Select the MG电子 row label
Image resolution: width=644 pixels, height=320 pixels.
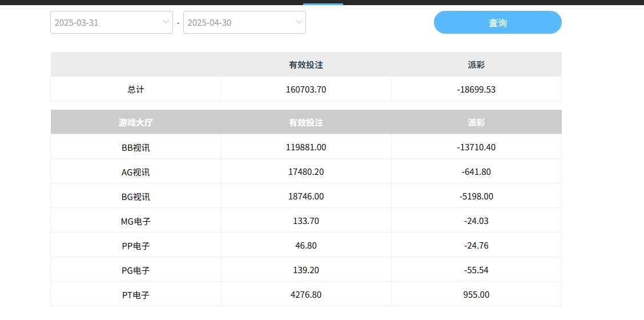pyautogui.click(x=136, y=221)
